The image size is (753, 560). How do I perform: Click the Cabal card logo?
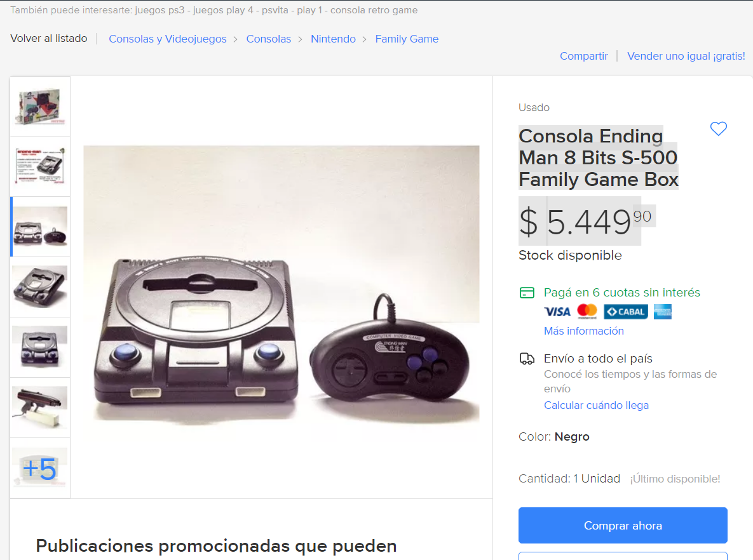click(626, 312)
